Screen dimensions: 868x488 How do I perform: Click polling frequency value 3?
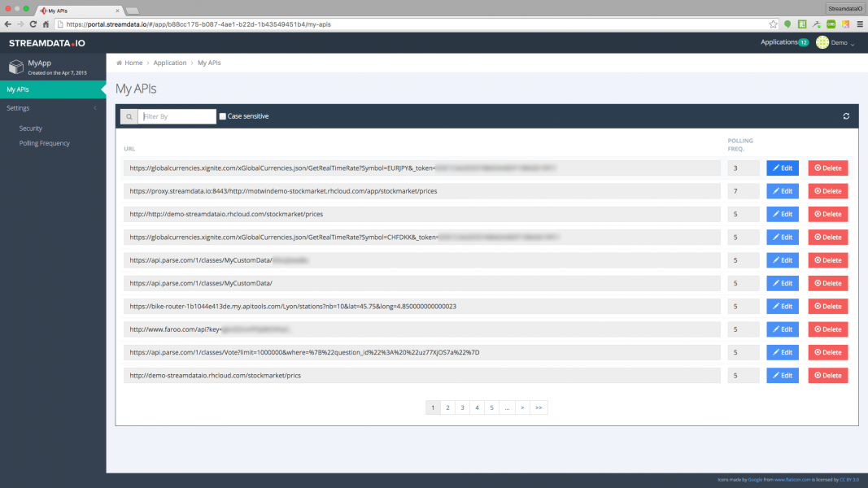(x=744, y=168)
